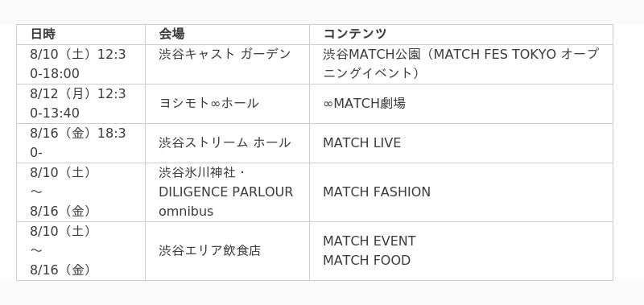Click the 渋谷氷川神社 venue text
Screen dimensions: 644x305
197,172
